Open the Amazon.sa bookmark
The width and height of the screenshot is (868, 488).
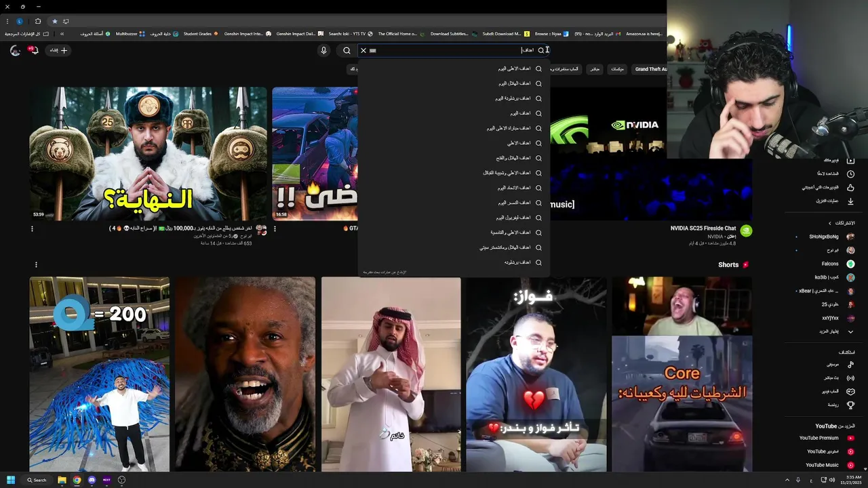pyautogui.click(x=644, y=34)
